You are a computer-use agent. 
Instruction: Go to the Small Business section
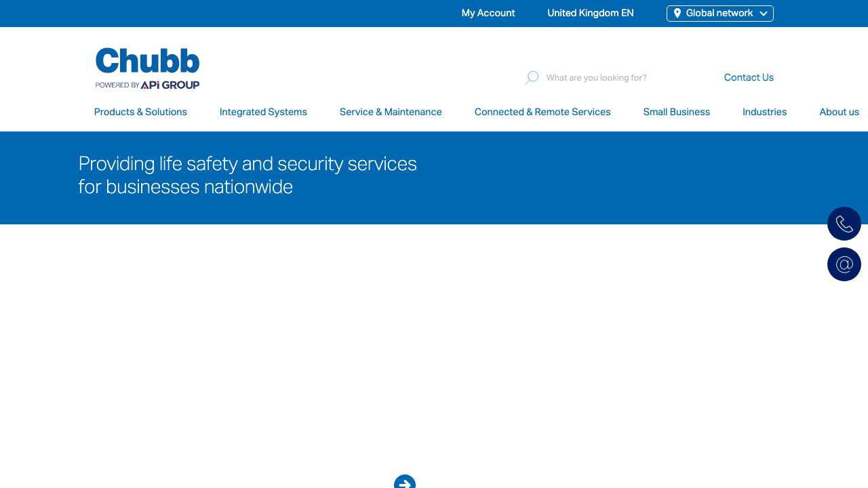click(x=676, y=112)
